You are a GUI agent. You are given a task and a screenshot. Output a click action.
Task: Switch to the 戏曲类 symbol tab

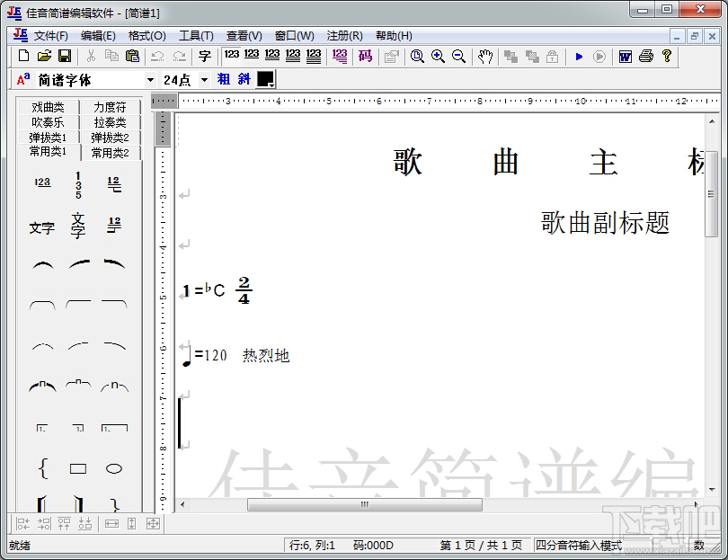point(48,107)
